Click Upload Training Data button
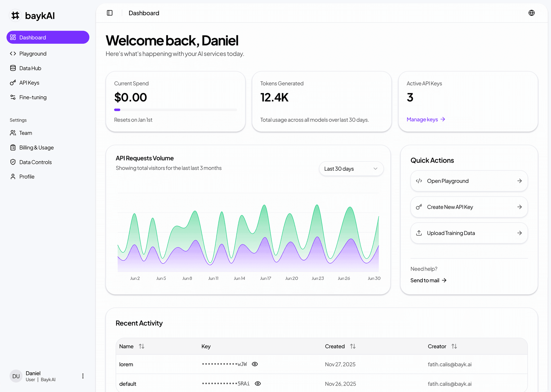Image resolution: width=551 pixels, height=392 pixels. 469,233
